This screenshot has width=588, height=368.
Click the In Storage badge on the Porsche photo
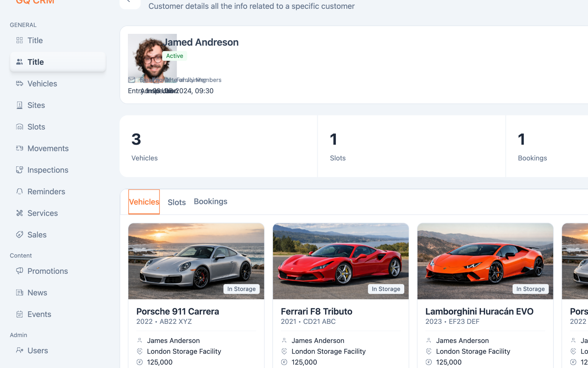pos(241,289)
